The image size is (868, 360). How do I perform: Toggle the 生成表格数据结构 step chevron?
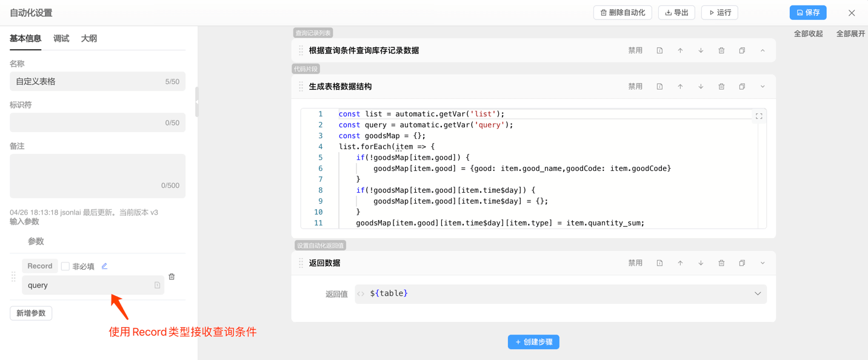[763, 87]
